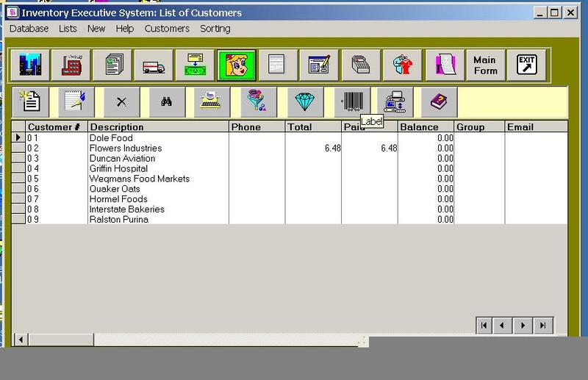Image resolution: width=588 pixels, height=380 pixels.
Task: Click the binoculars find icon
Action: pyautogui.click(x=167, y=101)
